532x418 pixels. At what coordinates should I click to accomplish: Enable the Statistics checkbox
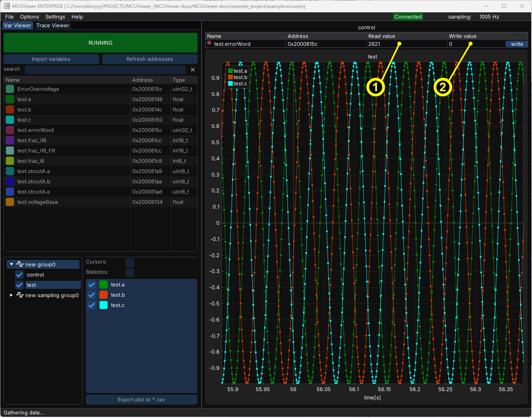click(130, 273)
